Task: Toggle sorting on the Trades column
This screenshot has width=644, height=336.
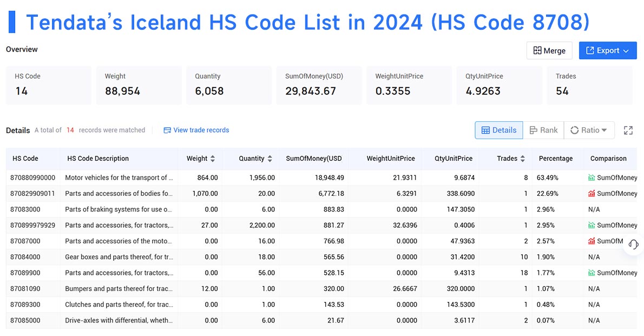Action: point(522,159)
